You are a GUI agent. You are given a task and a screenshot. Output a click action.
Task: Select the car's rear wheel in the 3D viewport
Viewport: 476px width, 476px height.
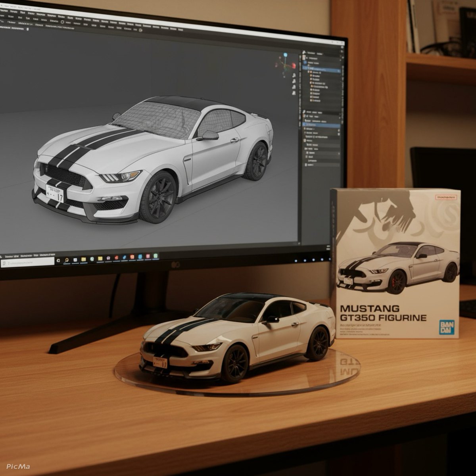[255, 161]
